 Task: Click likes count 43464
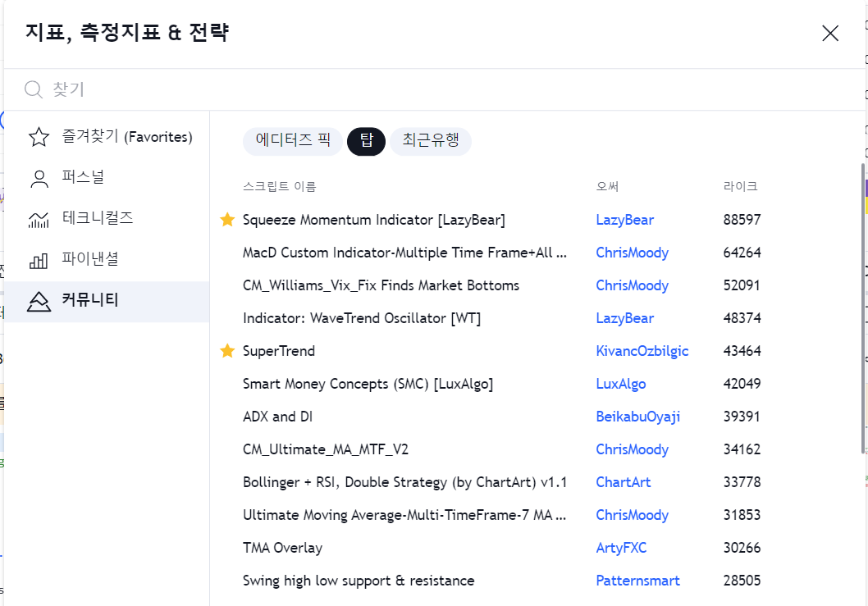(x=742, y=351)
